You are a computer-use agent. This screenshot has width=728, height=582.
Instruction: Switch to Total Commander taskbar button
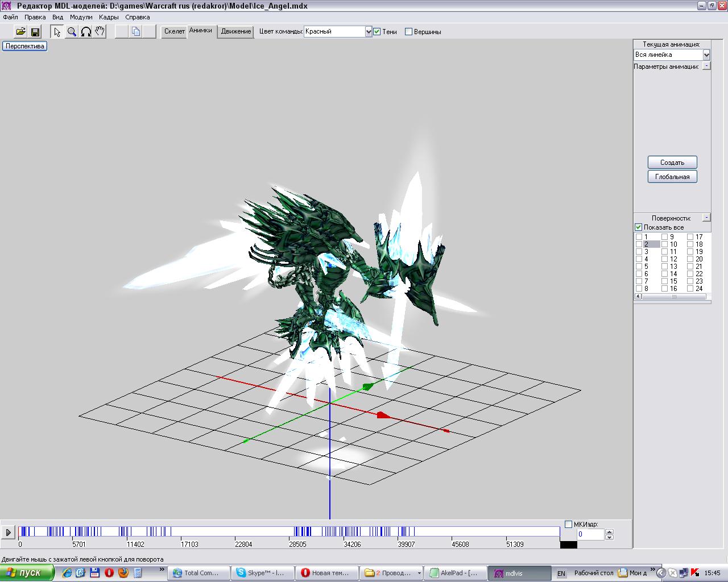tap(198, 573)
